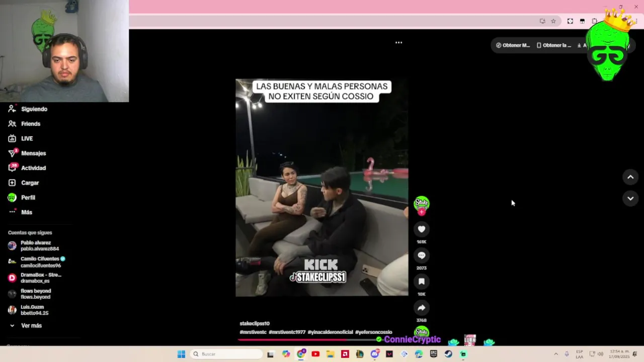Viewport: 644px width, 362px height.
Task: Expand the Más options menu
Action: pos(20,212)
